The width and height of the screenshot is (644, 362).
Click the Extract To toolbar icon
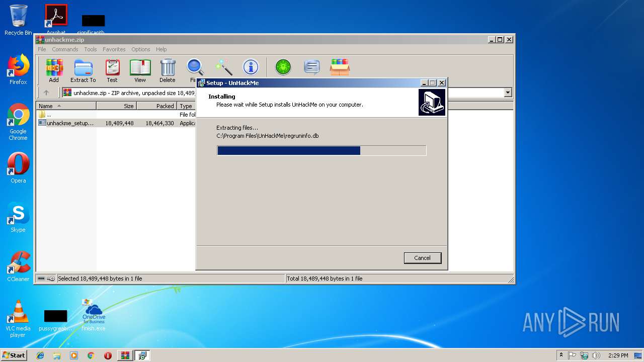pyautogui.click(x=83, y=71)
